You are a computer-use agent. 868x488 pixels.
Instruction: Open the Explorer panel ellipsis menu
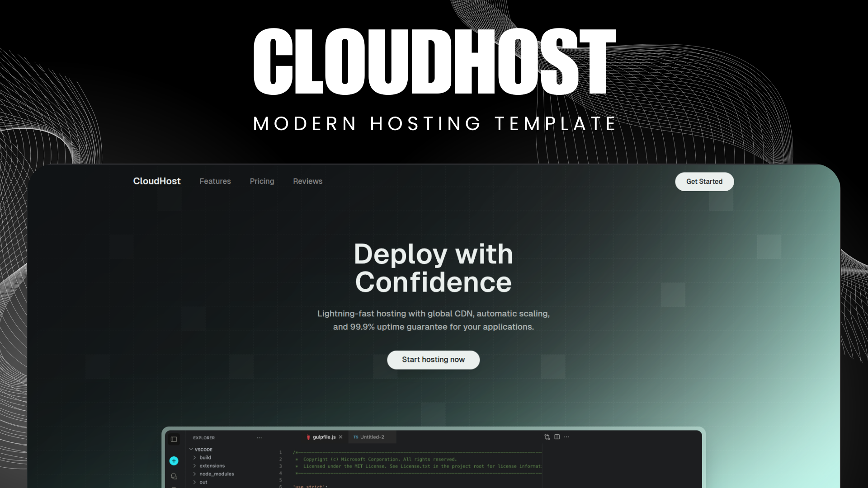coord(259,437)
